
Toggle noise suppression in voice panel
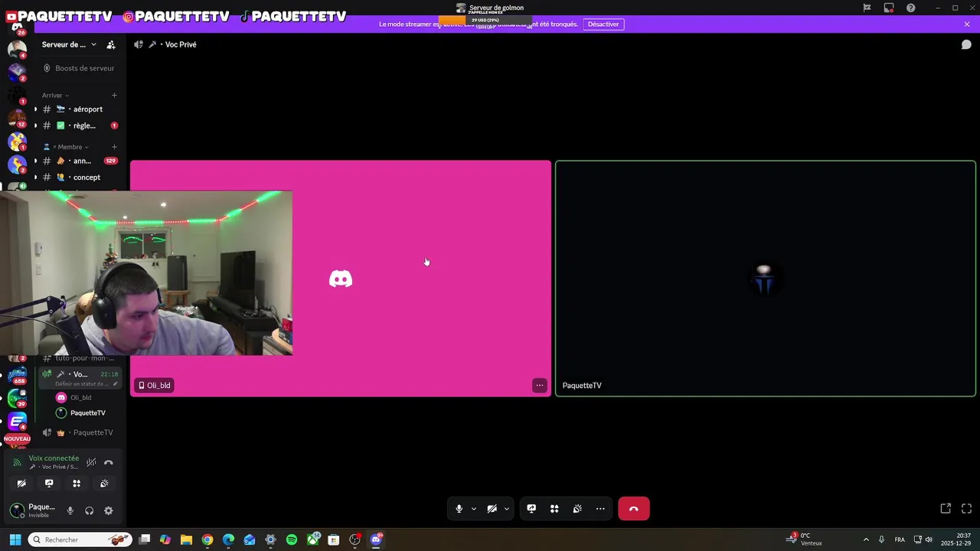91,462
